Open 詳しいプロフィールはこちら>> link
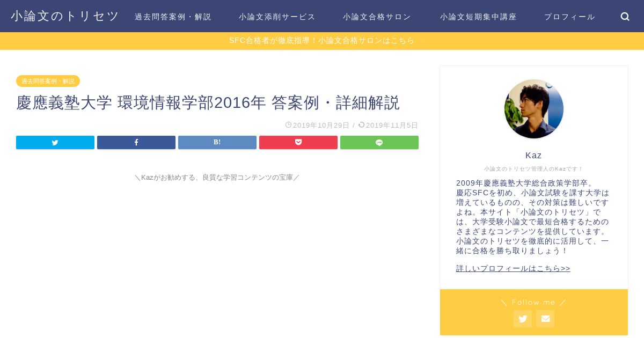The height and width of the screenshot is (338, 644). [x=513, y=268]
